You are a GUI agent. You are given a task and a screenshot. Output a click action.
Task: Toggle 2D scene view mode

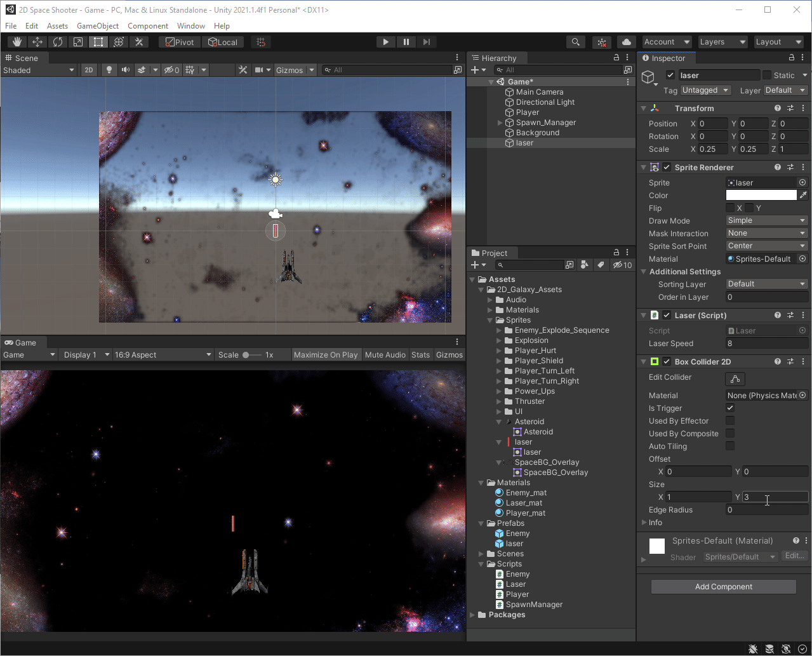(90, 70)
